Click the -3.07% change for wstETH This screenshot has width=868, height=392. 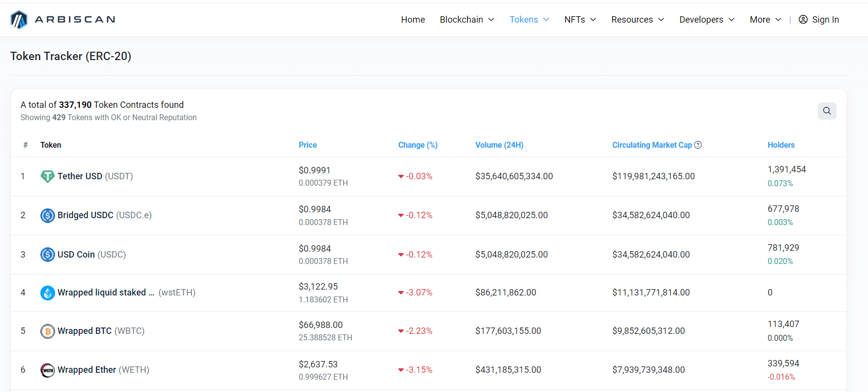415,293
